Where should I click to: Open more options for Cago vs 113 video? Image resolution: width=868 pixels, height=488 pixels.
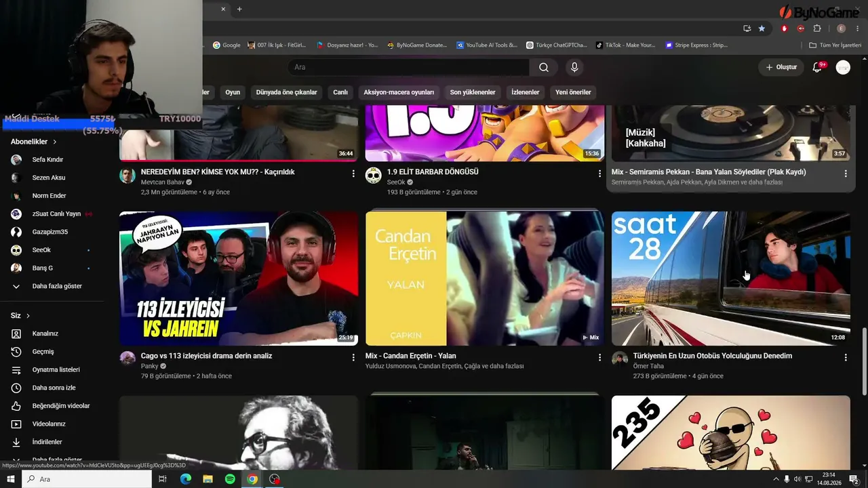(x=353, y=357)
